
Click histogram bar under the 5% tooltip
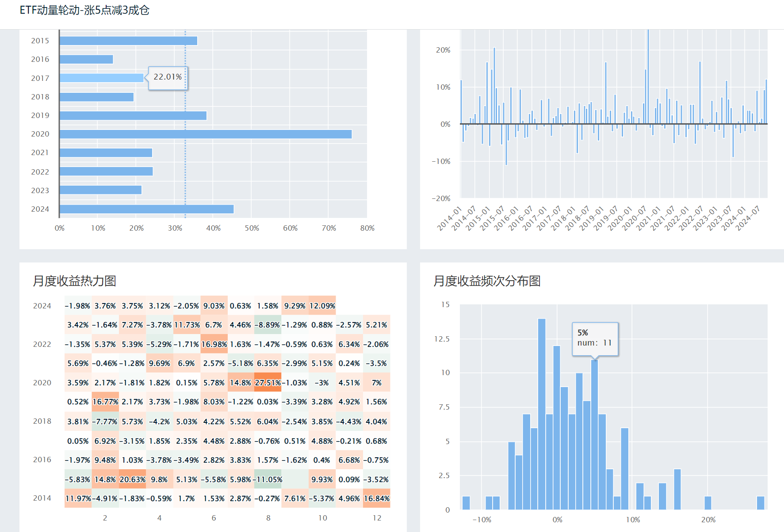point(594,435)
